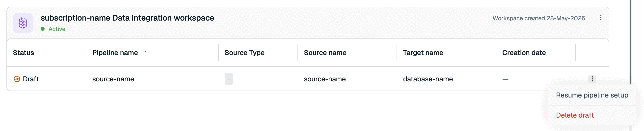Click the workspace title subscription-name Data integration workspace
This screenshot has height=131, width=644.
pyautogui.click(x=127, y=18)
